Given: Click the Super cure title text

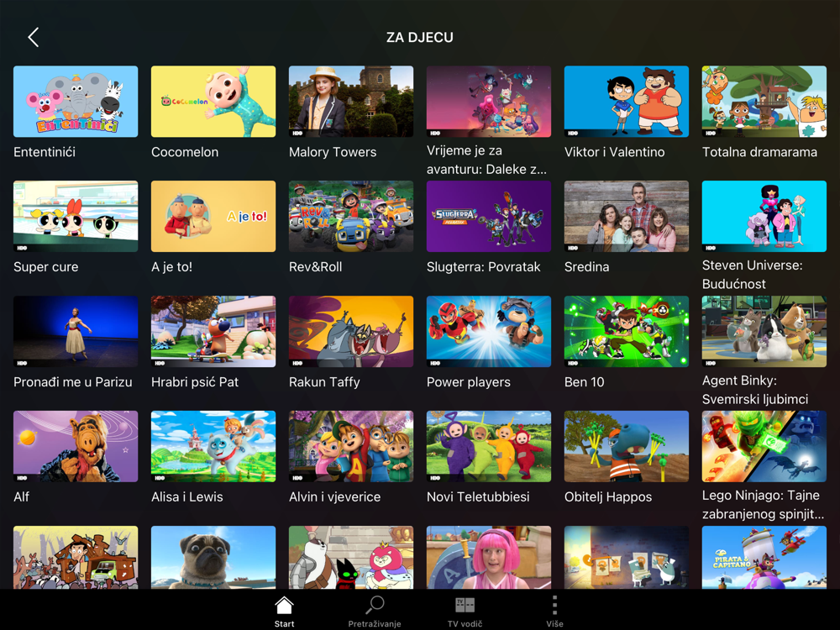Looking at the screenshot, I should pyautogui.click(x=46, y=267).
